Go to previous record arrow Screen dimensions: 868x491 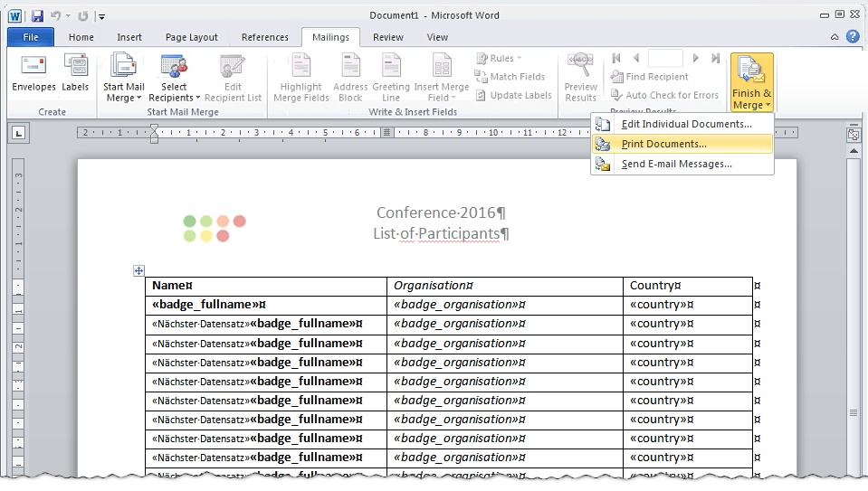coord(636,58)
